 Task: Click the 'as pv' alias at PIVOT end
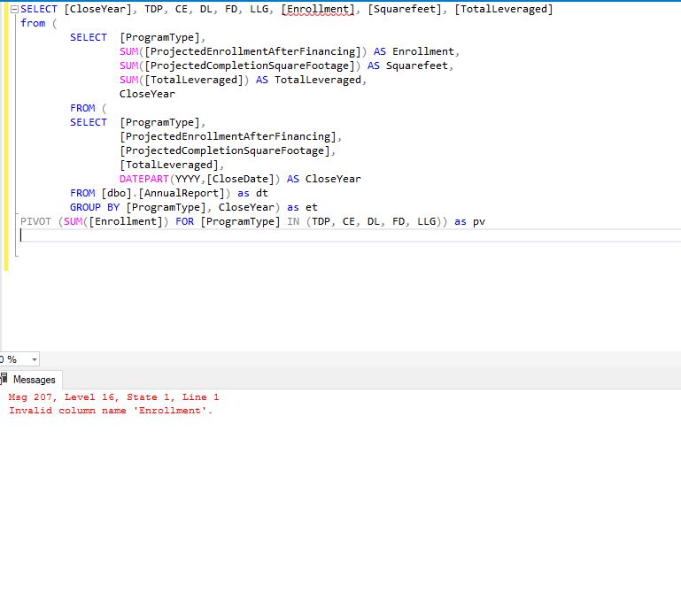469,221
